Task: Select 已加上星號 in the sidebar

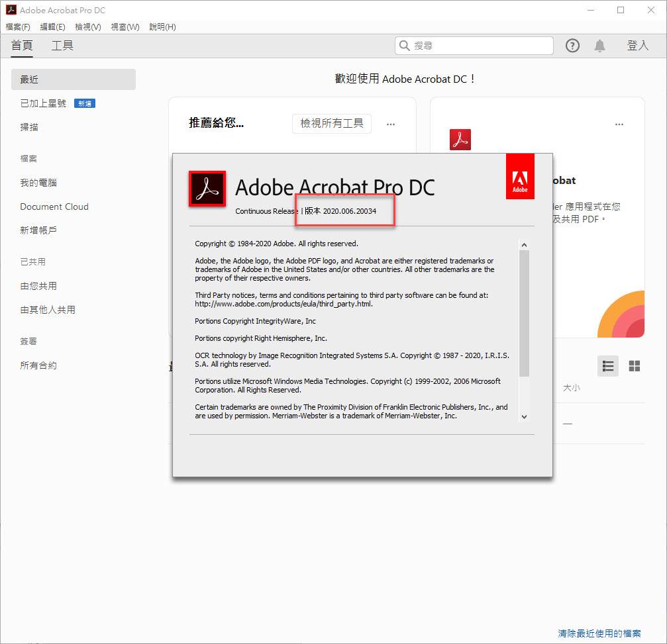Action: pos(43,103)
